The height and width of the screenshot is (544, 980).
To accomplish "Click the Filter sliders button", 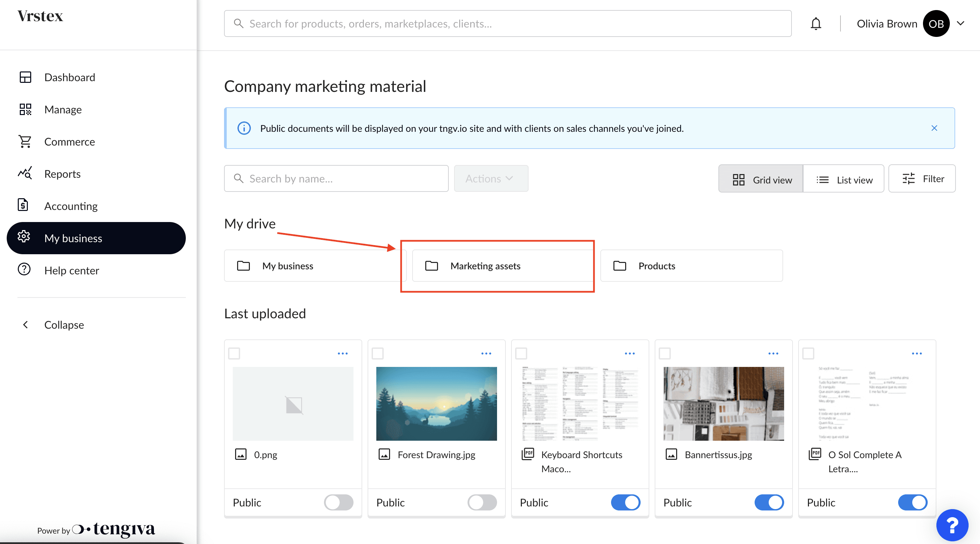I will tap(922, 179).
